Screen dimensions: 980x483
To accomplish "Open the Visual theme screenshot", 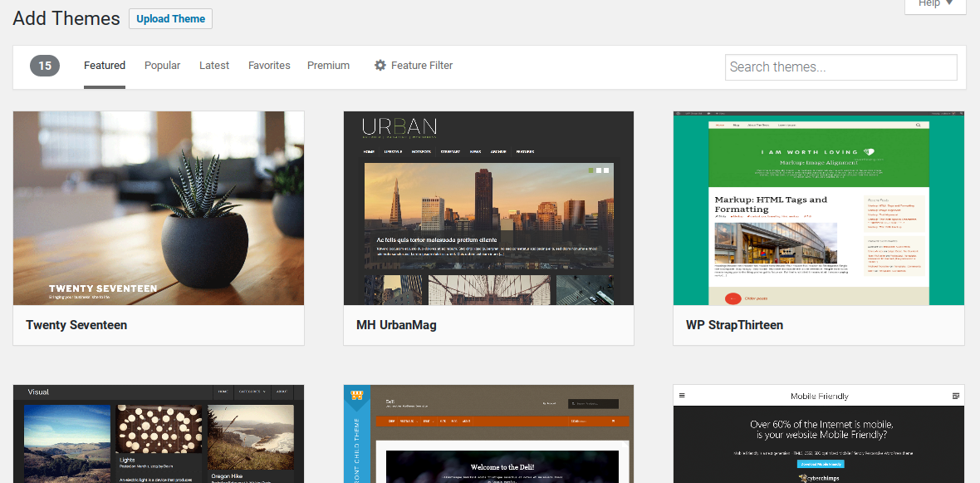I will 159,434.
